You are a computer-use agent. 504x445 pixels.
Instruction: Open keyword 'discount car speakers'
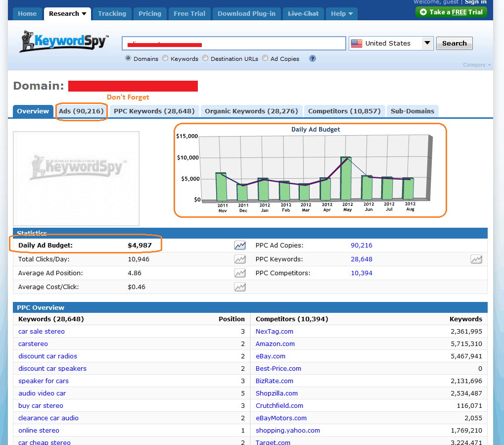52,369
